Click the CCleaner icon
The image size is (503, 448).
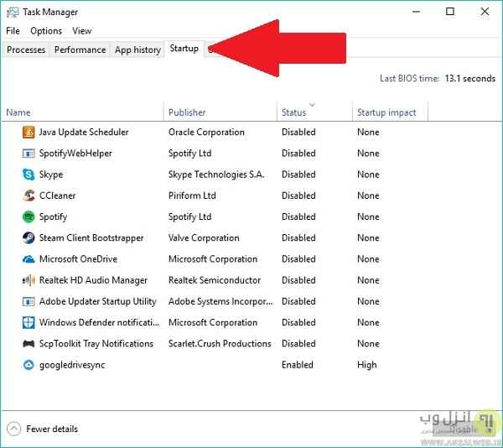pos(29,195)
